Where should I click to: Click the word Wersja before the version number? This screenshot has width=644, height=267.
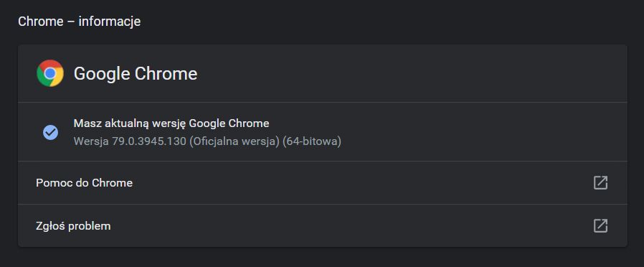tap(91, 141)
